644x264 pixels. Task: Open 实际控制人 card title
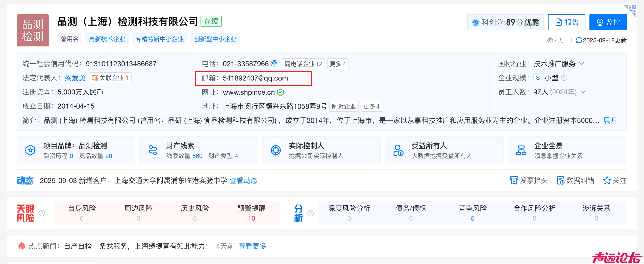click(307, 146)
